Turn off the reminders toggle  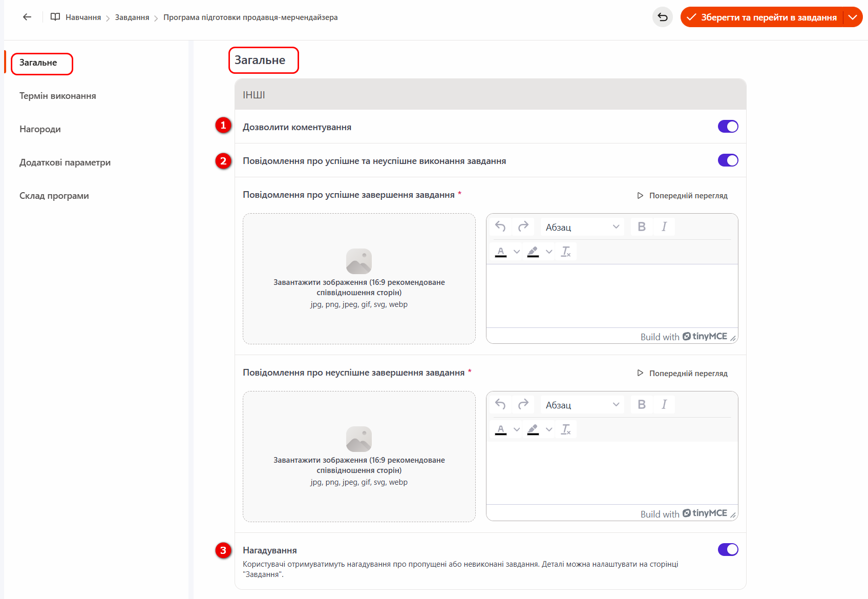(728, 550)
